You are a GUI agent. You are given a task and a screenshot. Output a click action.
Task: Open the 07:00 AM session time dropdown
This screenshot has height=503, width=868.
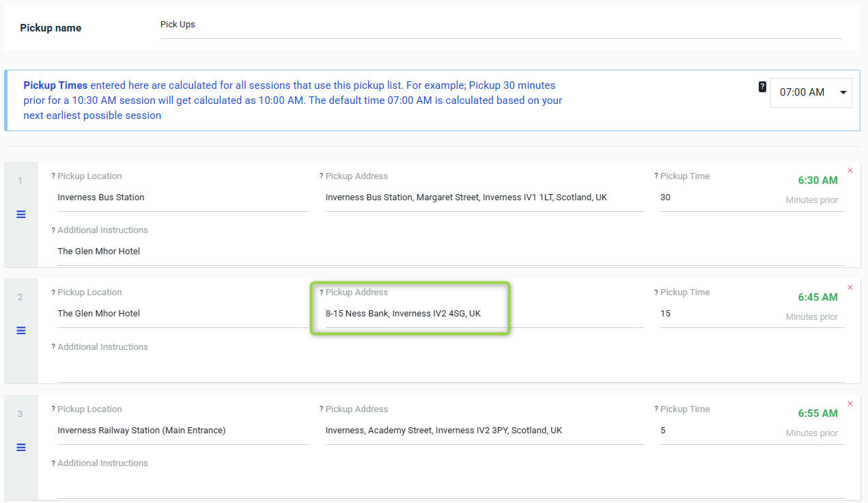click(811, 92)
